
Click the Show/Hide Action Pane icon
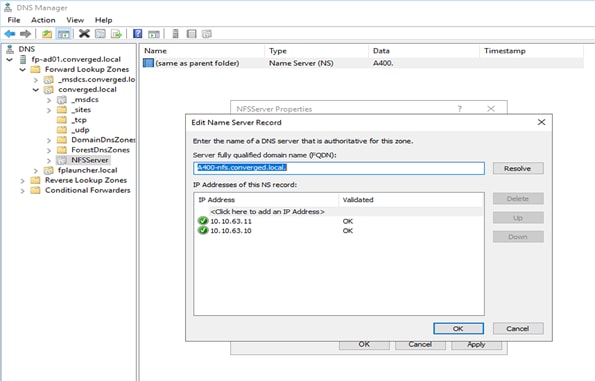[154, 34]
